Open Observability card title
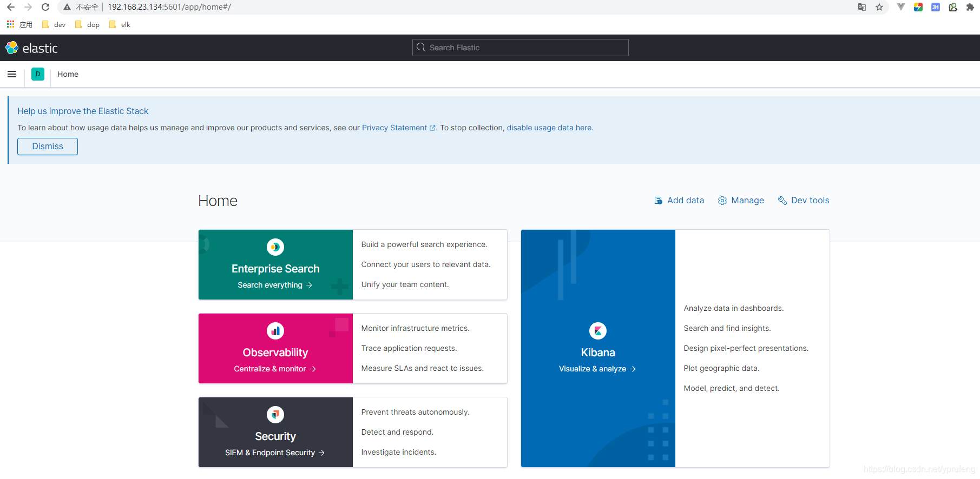This screenshot has height=479, width=980. pos(275,352)
